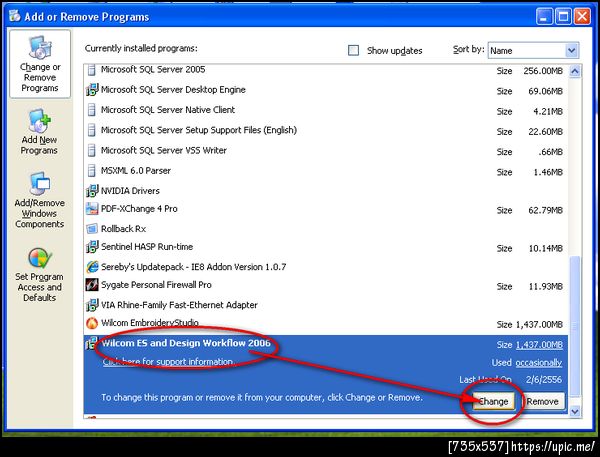Click the Sentinel HASP Run-time icon
The height and width of the screenshot is (457, 600).
[92, 247]
